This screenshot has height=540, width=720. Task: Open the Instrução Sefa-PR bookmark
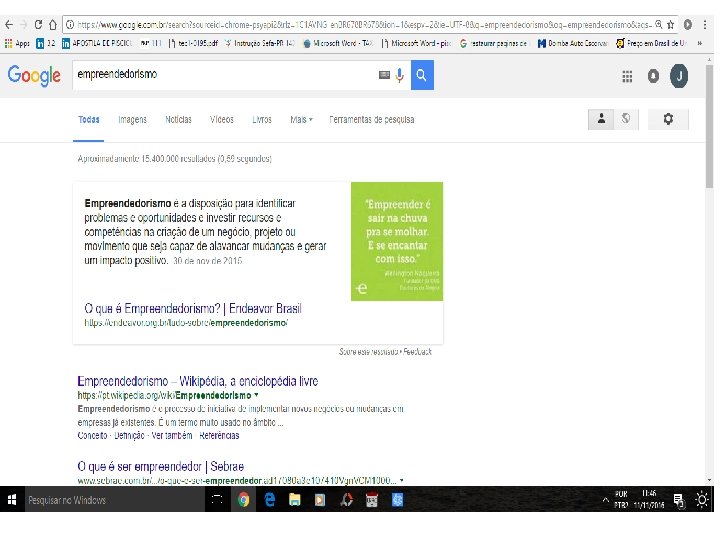[x=260, y=43]
